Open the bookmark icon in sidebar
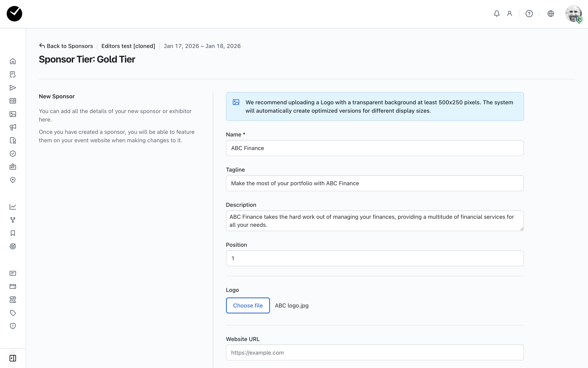 tap(13, 233)
